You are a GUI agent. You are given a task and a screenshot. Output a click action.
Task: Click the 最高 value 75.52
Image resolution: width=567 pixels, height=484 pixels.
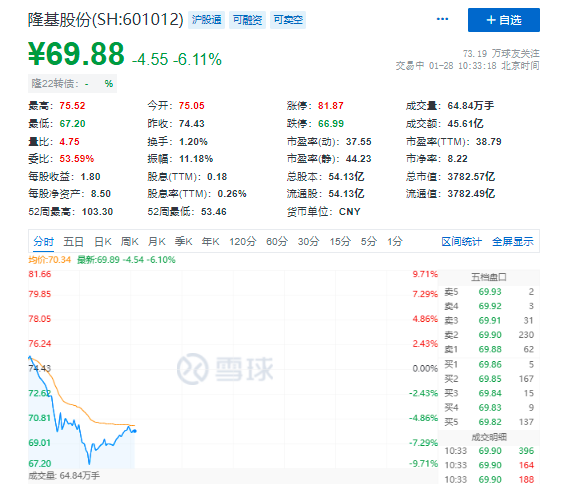point(72,106)
